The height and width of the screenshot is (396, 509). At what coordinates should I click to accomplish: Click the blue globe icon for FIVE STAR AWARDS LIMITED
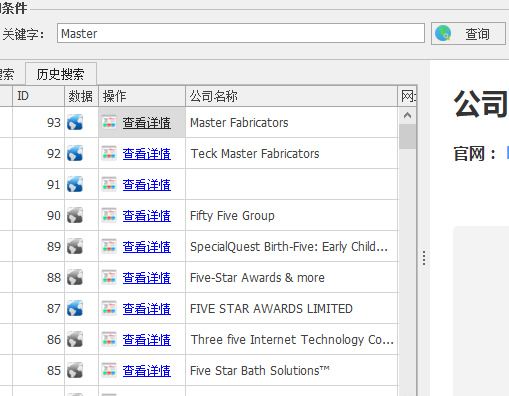click(x=75, y=308)
